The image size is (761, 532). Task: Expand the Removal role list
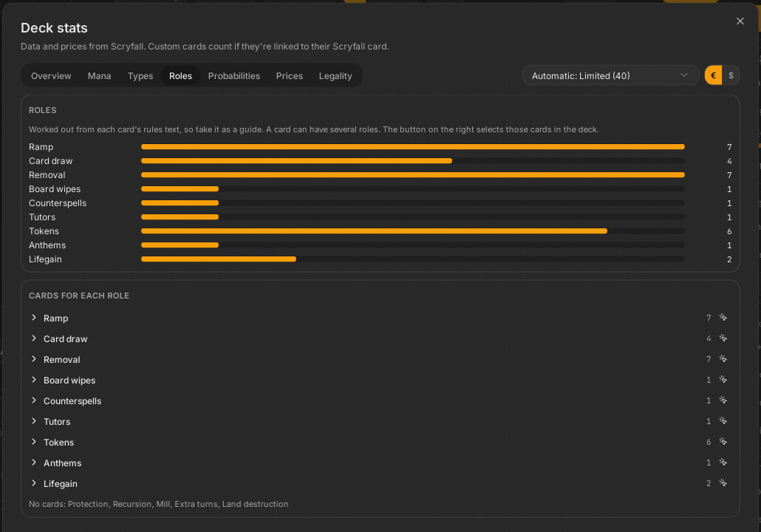[34, 359]
